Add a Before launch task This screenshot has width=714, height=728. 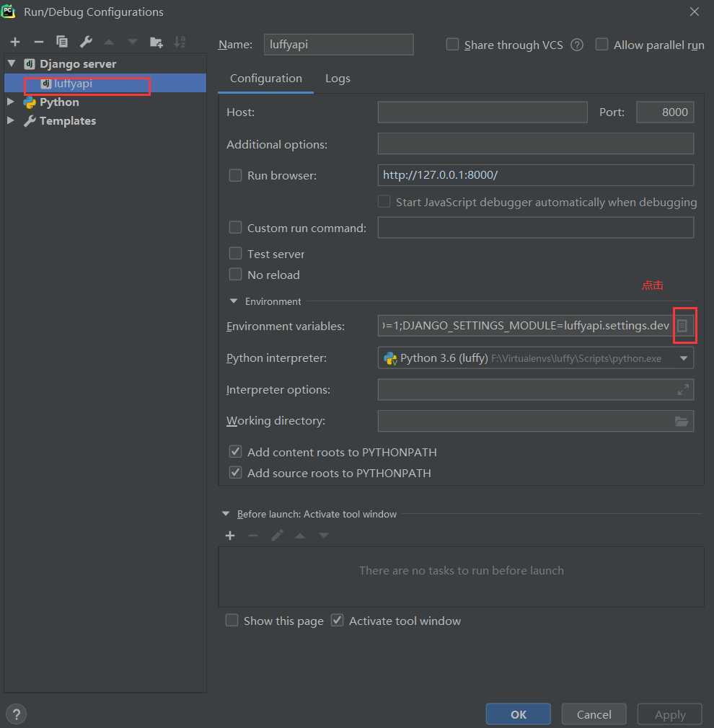pos(230,536)
